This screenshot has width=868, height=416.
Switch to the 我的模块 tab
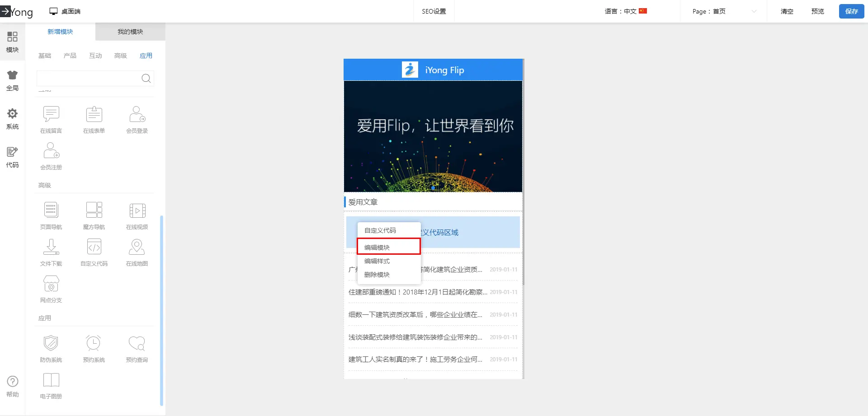[130, 32]
